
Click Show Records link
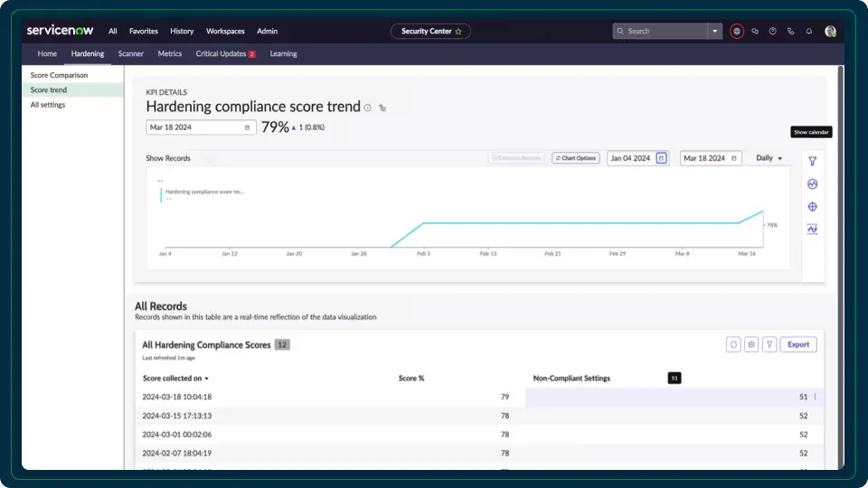tap(168, 158)
